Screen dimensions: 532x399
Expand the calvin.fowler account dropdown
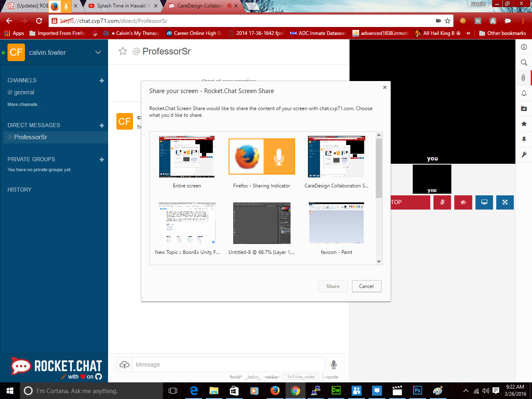point(98,52)
